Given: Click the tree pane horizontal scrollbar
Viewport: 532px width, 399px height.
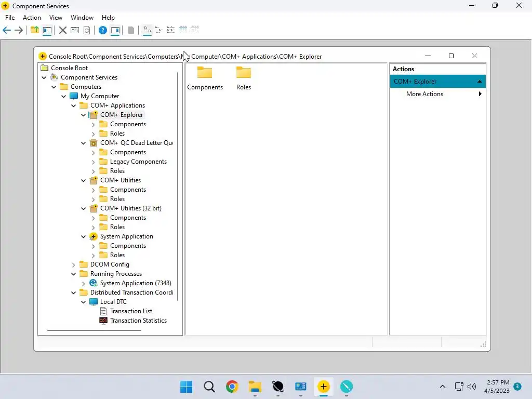Looking at the screenshot, I should tap(95, 330).
